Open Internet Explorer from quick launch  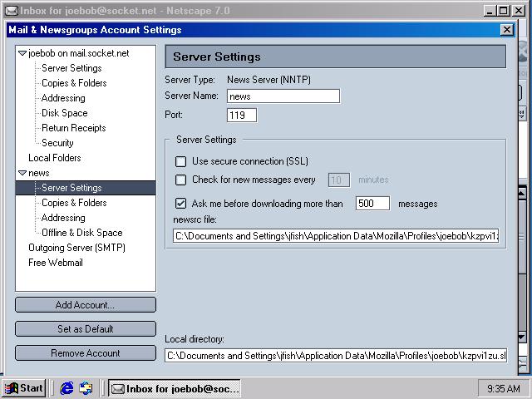point(66,388)
